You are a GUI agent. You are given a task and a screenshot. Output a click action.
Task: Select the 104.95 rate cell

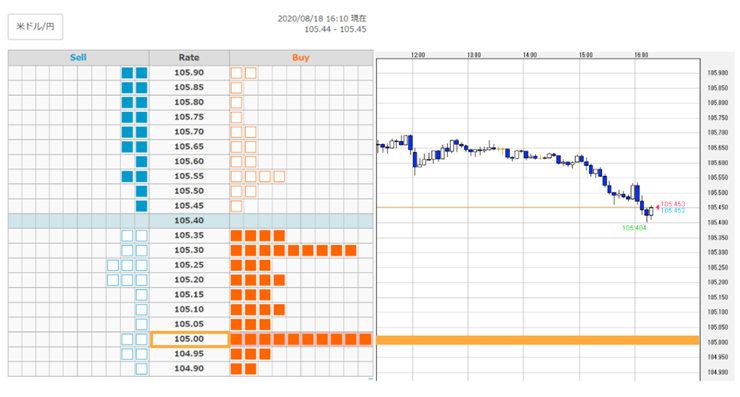point(189,354)
